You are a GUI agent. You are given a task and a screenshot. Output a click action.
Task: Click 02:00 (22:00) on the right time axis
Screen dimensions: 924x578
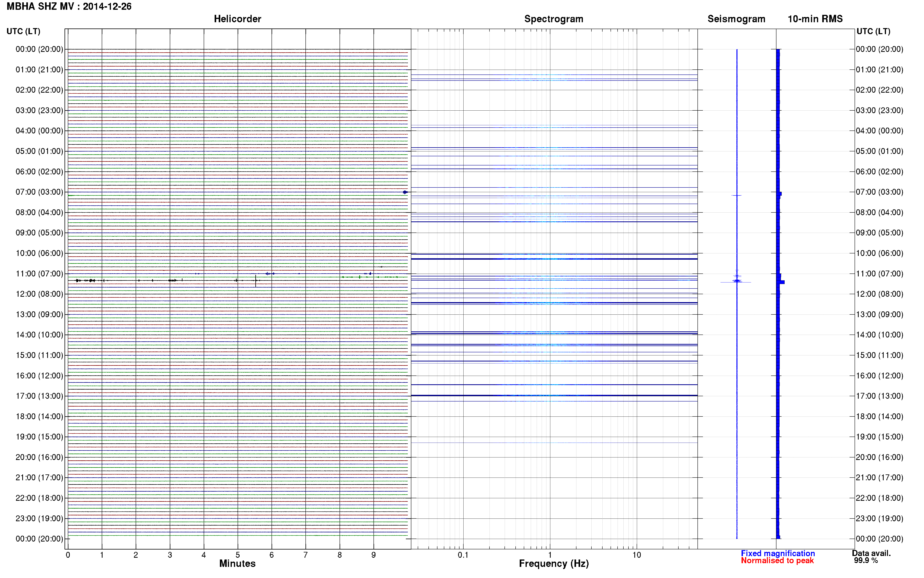879,90
